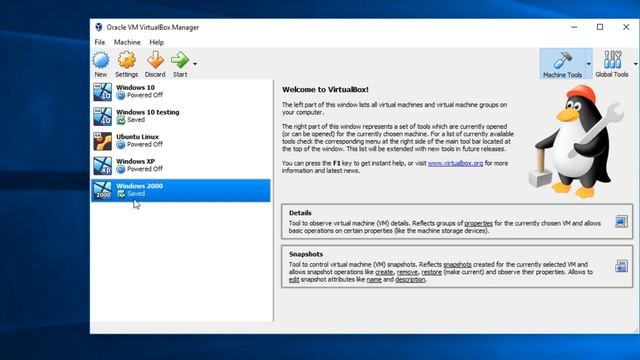640x360 pixels.
Task: Click Powered Off status icon of Windows XP
Action: 120,169
